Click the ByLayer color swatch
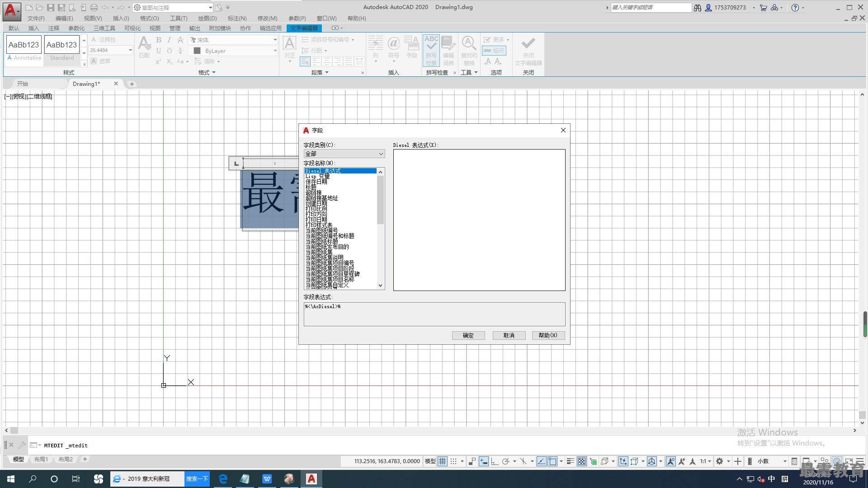The width and height of the screenshot is (868, 488). pyautogui.click(x=197, y=51)
